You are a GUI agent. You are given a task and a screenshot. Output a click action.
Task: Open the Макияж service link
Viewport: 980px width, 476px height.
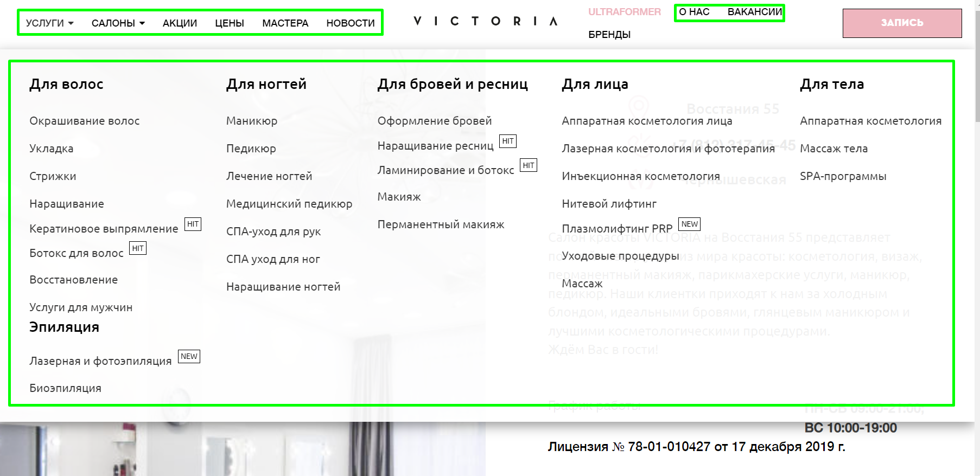click(x=399, y=197)
